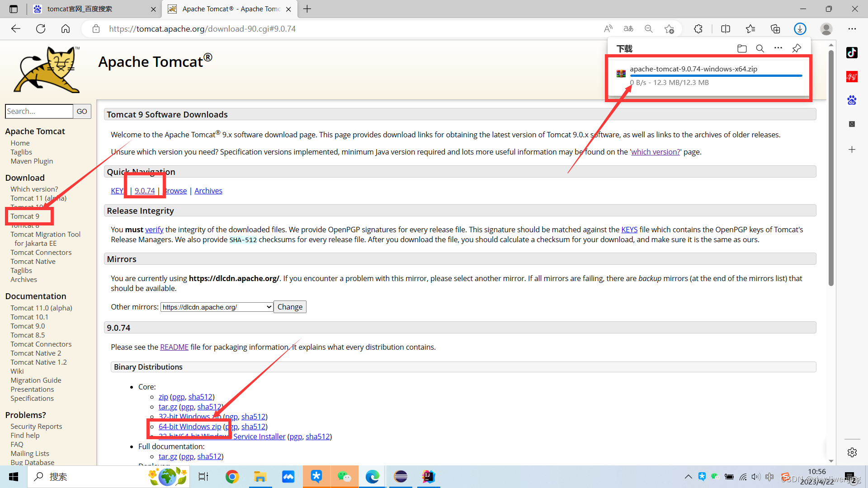Open Maven Plugin sidebar link
Viewport: 868px width, 488px height.
click(x=32, y=161)
